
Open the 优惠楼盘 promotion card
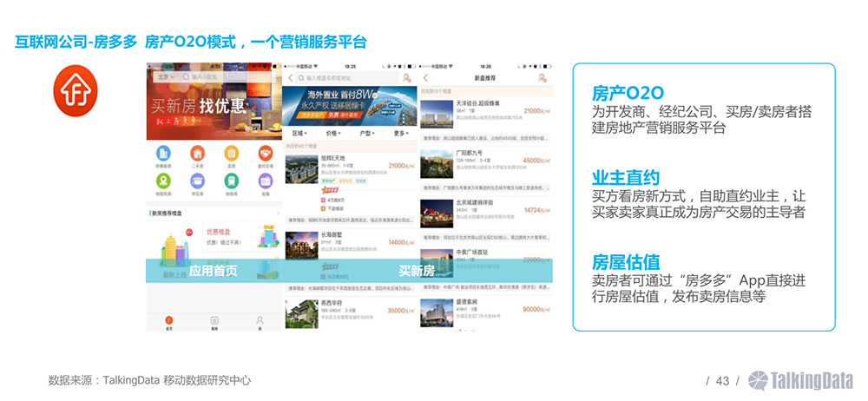(x=241, y=237)
